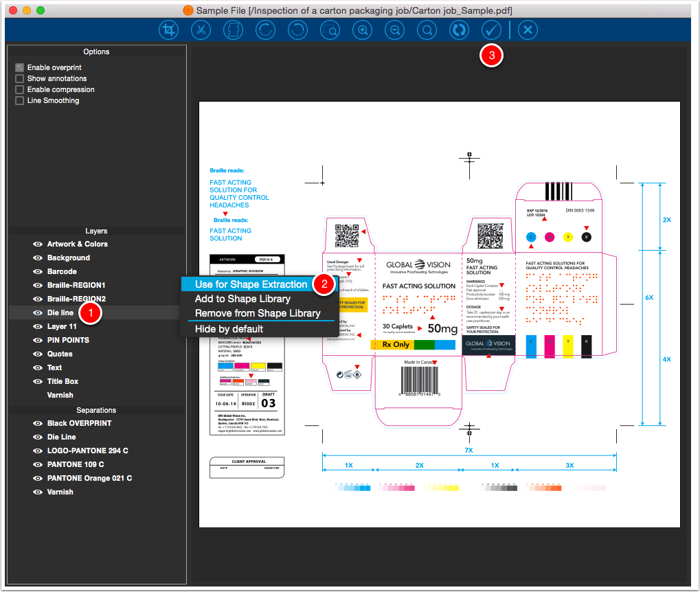This screenshot has width=700, height=592.
Task: Toggle visibility of PANTONE 109 C separation
Action: pos(38,464)
